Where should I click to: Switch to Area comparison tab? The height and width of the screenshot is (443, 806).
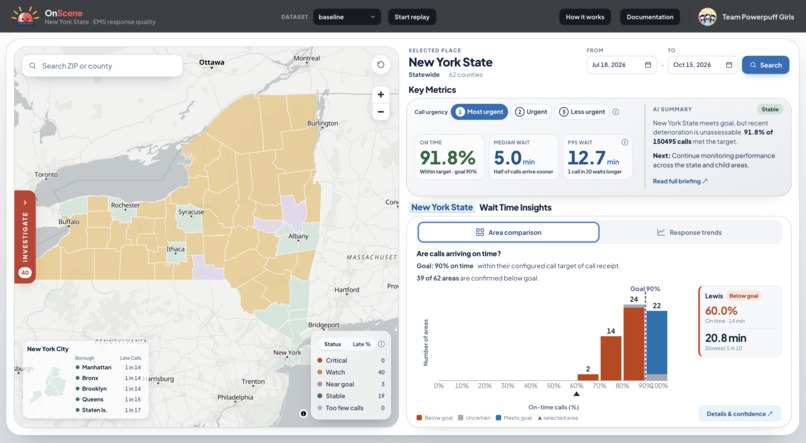point(508,232)
